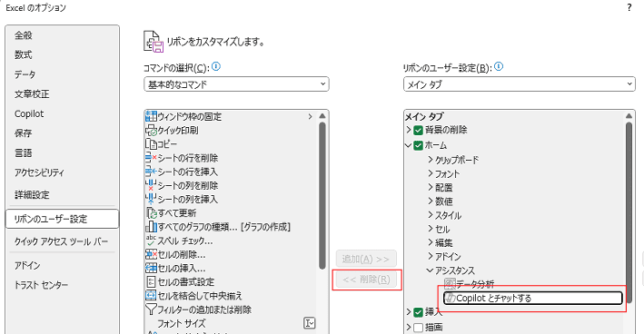Switch to the アクセシビリティ category

(x=62, y=172)
